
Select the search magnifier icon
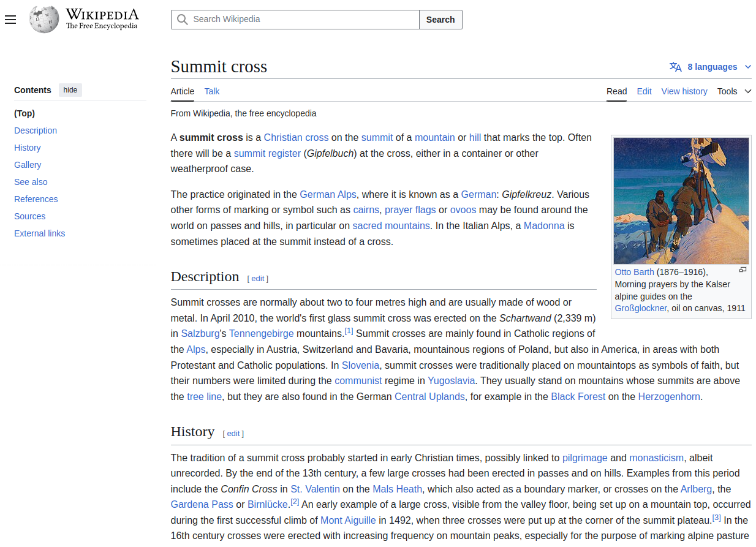(x=182, y=20)
